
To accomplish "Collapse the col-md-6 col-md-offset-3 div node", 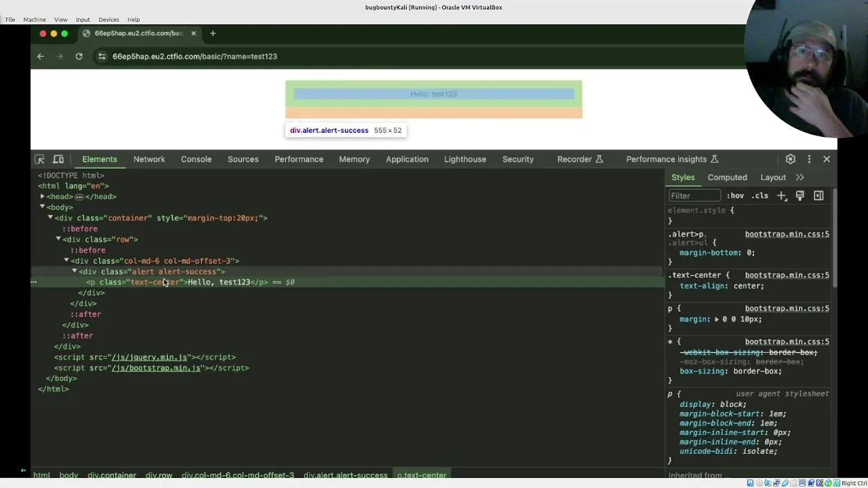I will (x=66, y=261).
